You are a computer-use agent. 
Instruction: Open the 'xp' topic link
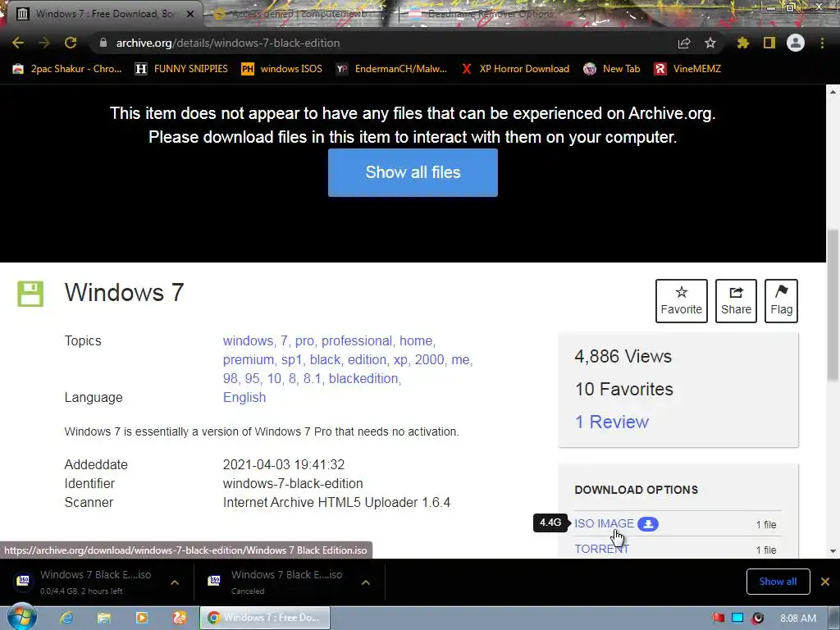coord(400,359)
